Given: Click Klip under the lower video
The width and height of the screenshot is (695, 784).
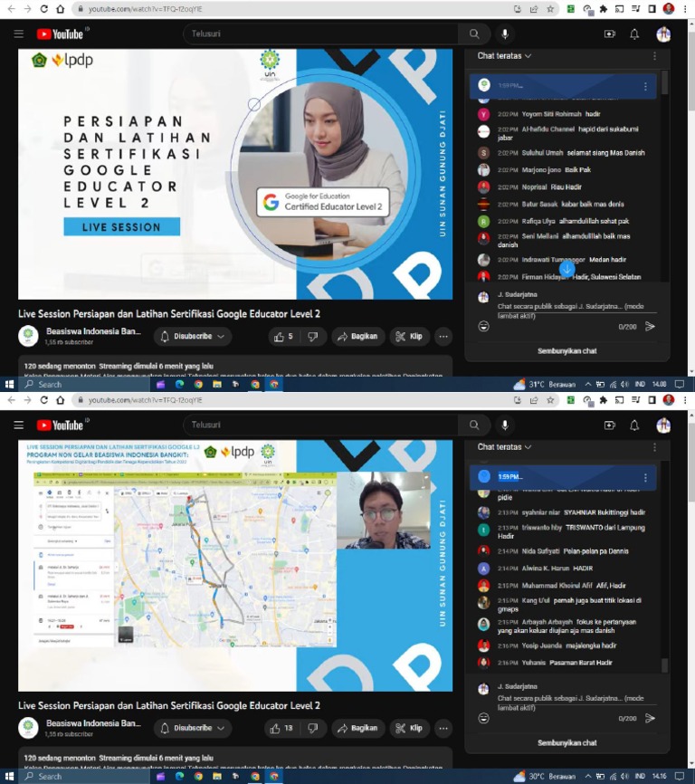Looking at the screenshot, I should pos(409,728).
